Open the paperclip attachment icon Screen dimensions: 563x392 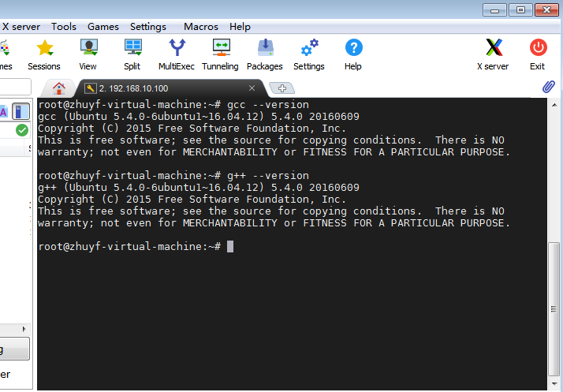[x=548, y=87]
